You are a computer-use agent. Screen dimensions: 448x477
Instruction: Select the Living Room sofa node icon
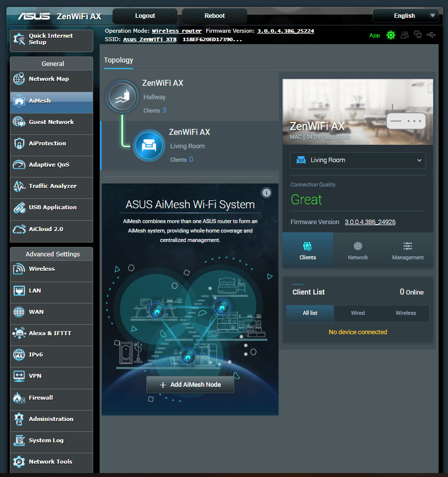[x=149, y=145]
